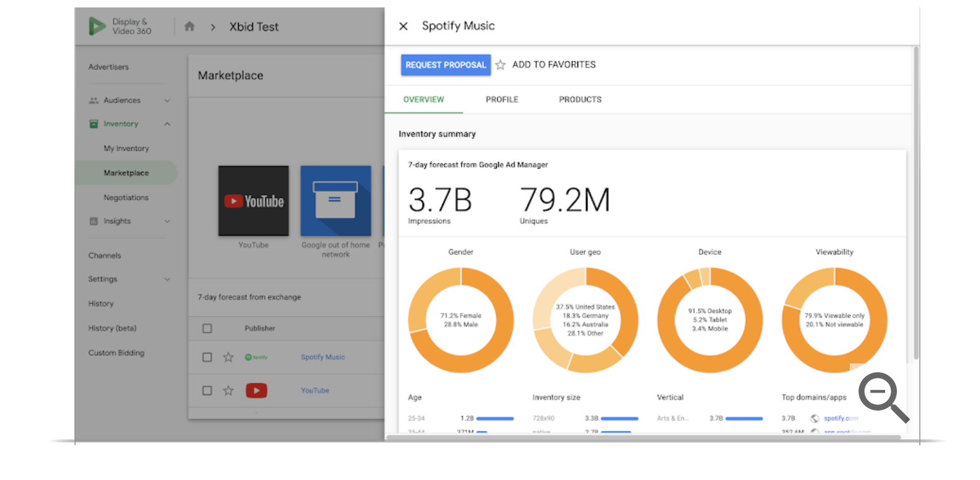
Task: Expand the Audiences menu section
Action: click(167, 100)
